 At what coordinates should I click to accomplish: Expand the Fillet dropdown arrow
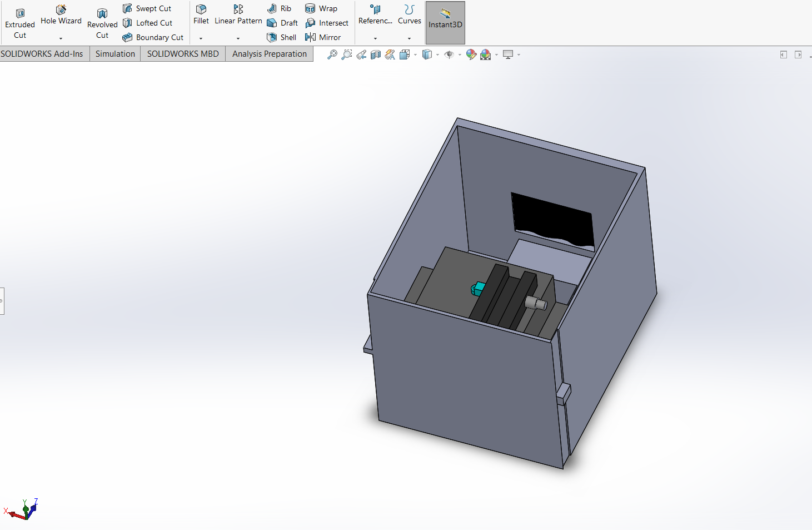[x=201, y=38]
